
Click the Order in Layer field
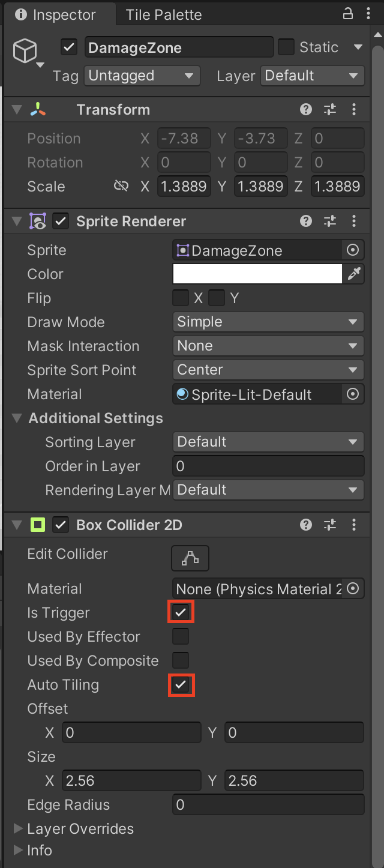[x=268, y=466]
